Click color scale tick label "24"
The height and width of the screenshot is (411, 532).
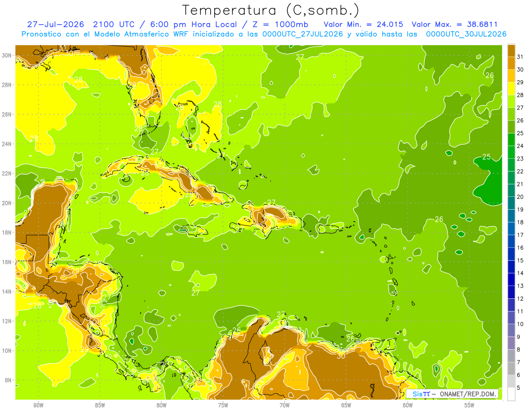(520, 146)
